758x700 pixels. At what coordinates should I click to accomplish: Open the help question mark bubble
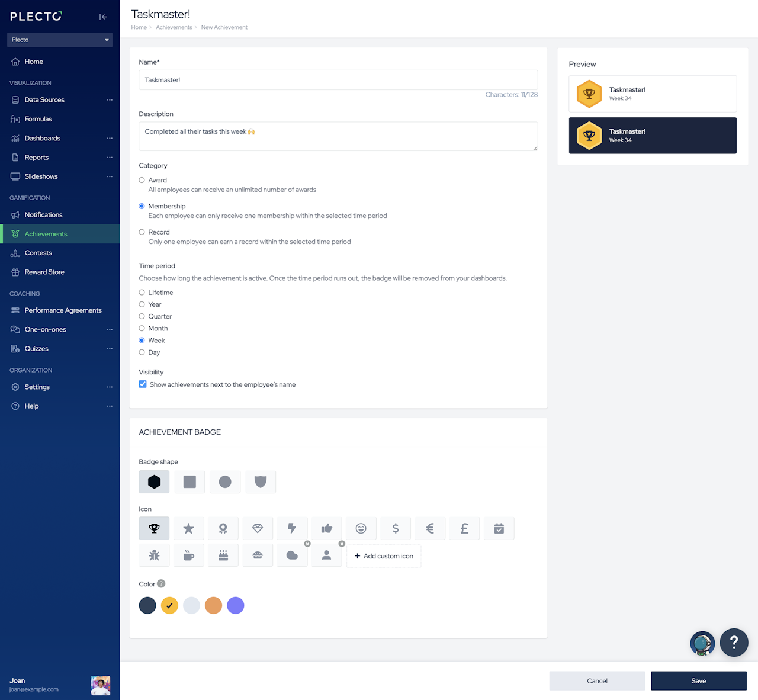pos(734,642)
